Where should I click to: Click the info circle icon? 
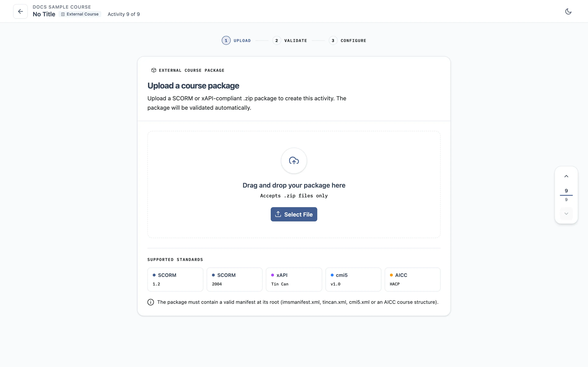click(151, 302)
